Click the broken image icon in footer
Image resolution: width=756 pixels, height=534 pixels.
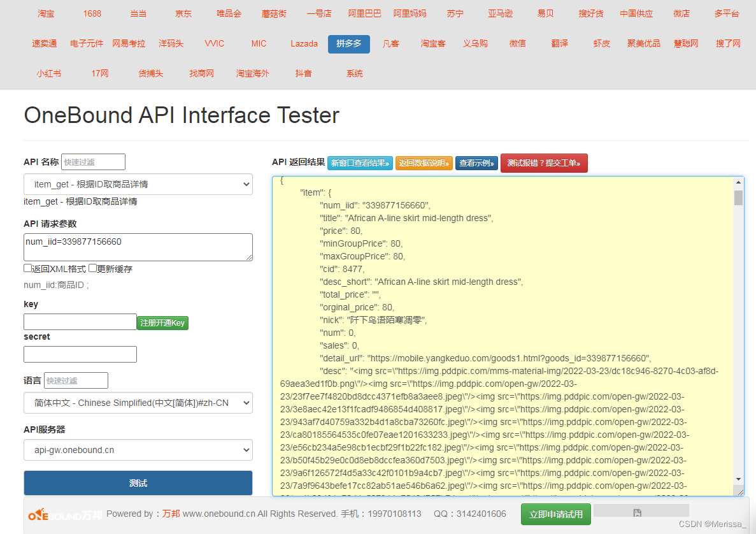coord(637,513)
